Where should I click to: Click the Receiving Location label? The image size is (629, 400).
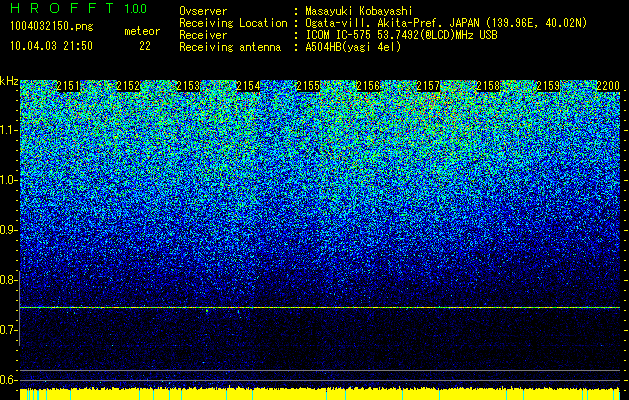point(233,23)
